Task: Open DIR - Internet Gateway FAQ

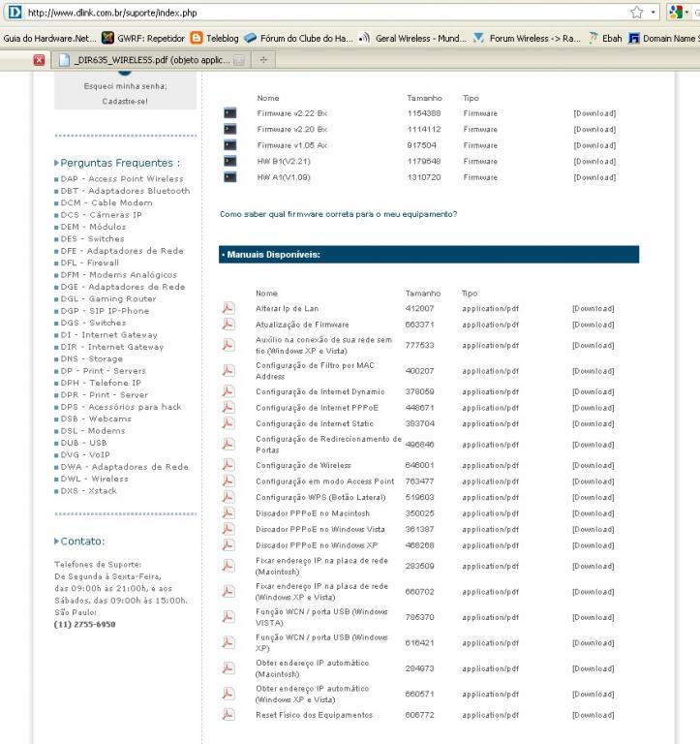Action: [112, 347]
